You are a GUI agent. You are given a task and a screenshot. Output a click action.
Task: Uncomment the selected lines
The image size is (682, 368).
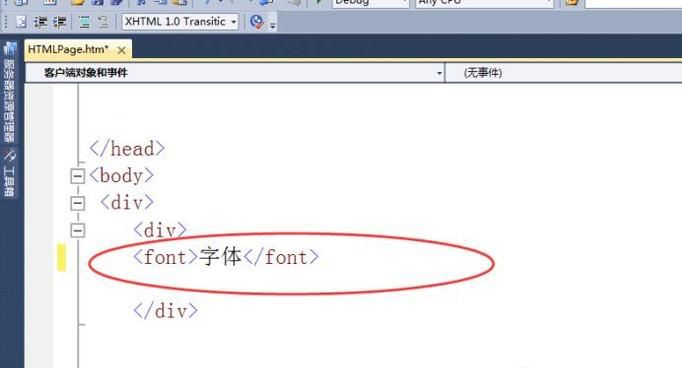(x=103, y=22)
